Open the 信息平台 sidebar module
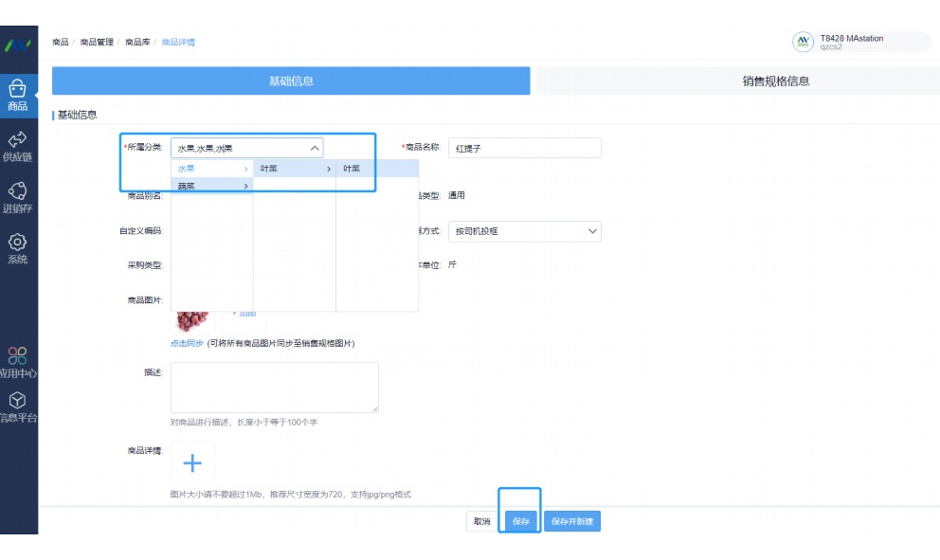Screen dimensions: 940x560 tap(18, 407)
